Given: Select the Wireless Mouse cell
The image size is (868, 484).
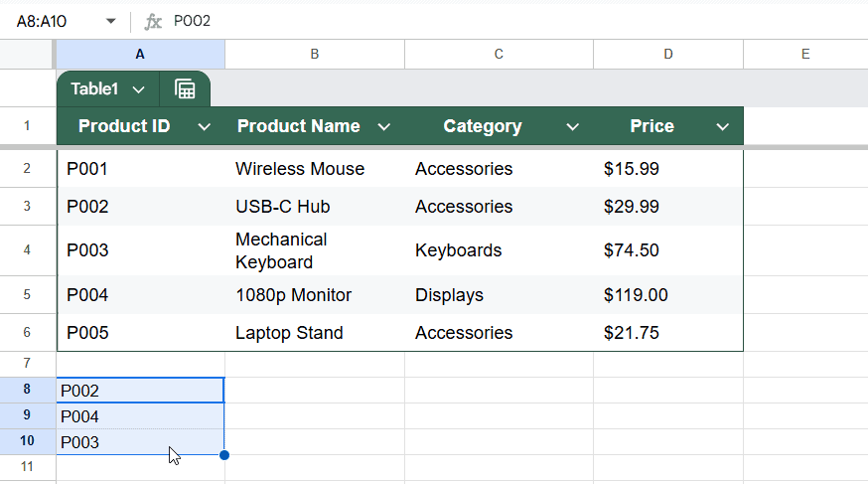Looking at the screenshot, I should pos(315,168).
